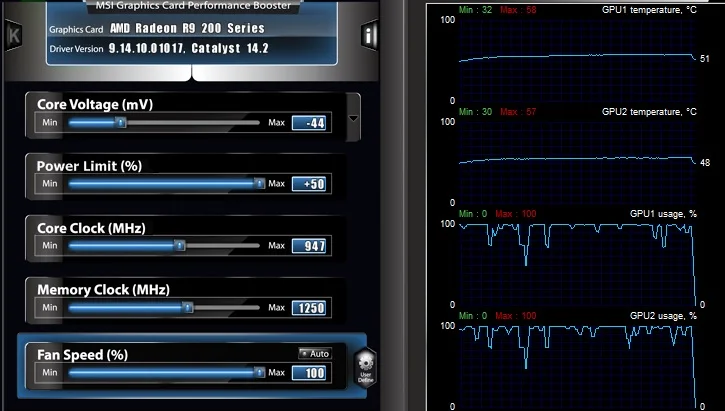Expand the Core Voltage dropdown arrow

coord(353,118)
